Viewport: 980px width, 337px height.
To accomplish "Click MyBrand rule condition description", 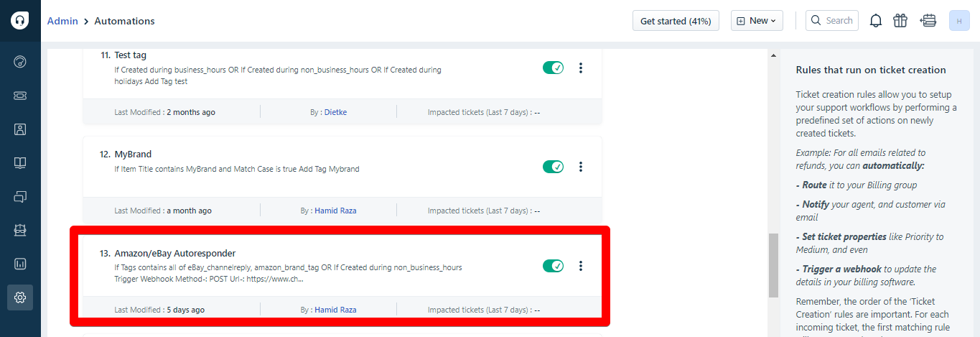I will 237,169.
